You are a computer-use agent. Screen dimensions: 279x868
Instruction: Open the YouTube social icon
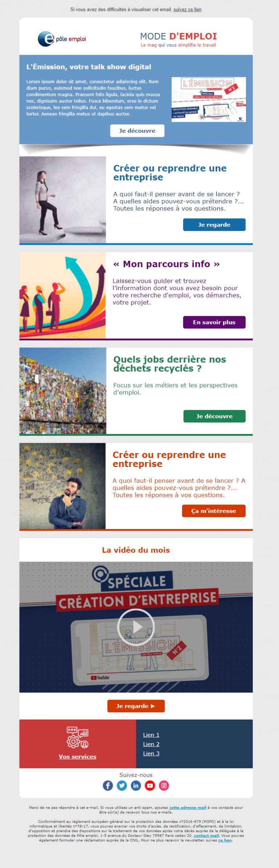(150, 786)
